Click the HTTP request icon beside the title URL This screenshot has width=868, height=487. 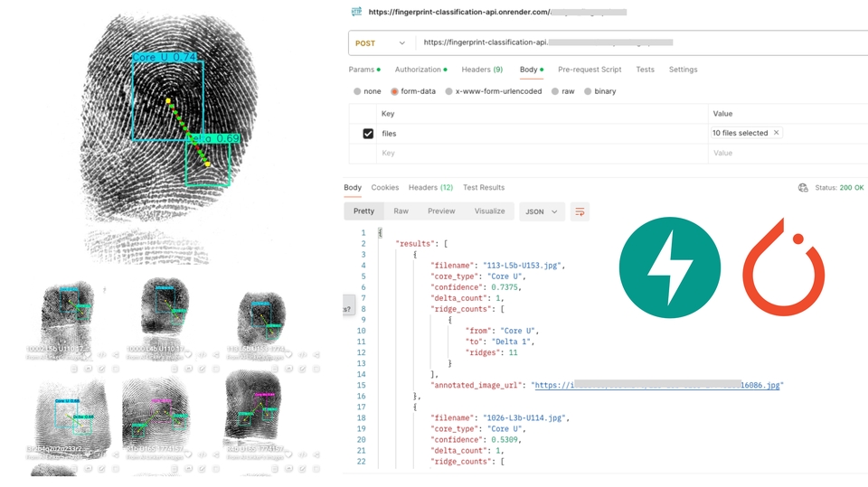coord(356,12)
